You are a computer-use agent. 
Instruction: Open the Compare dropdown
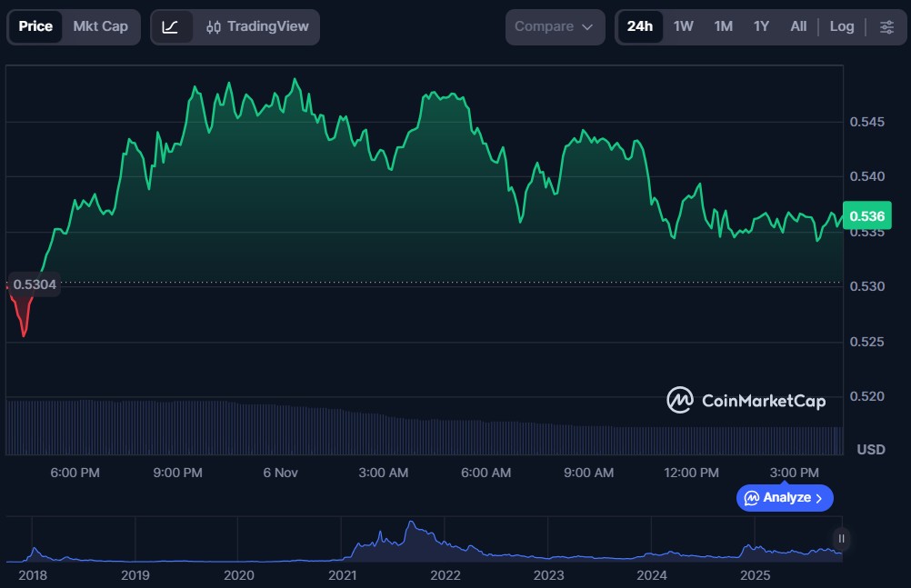pos(555,27)
